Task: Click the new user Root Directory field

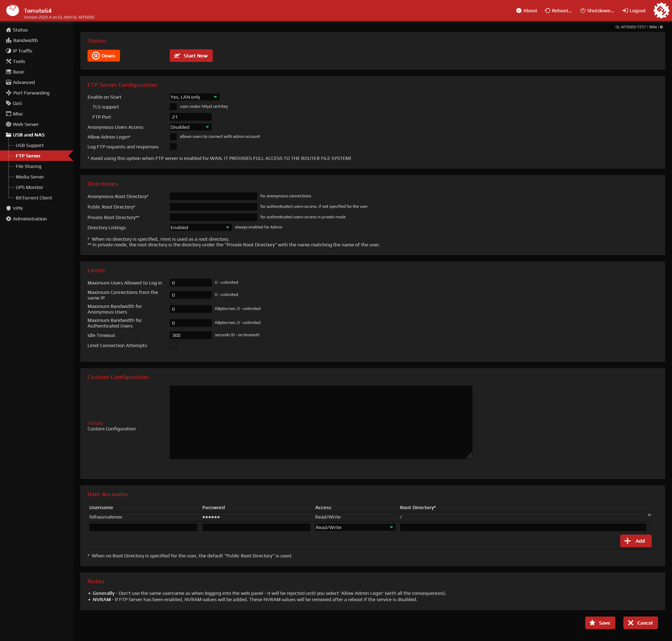Action: [x=523, y=527]
